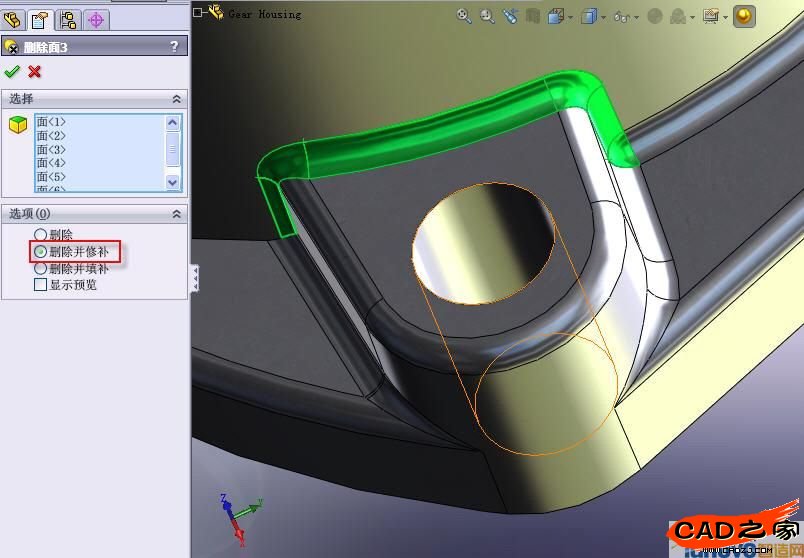Viewport: 804px width, 558px height.
Task: Click the Hide/Show Items glasses icon
Action: (x=620, y=15)
